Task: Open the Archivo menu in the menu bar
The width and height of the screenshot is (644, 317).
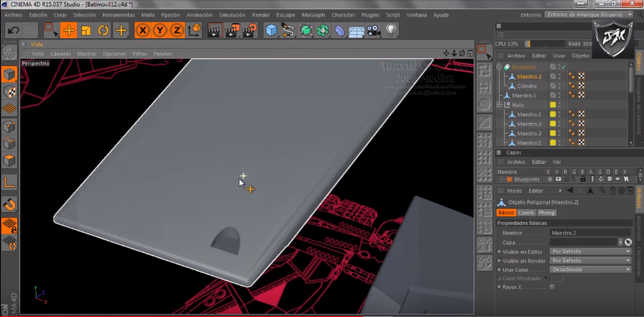Action: pos(13,15)
